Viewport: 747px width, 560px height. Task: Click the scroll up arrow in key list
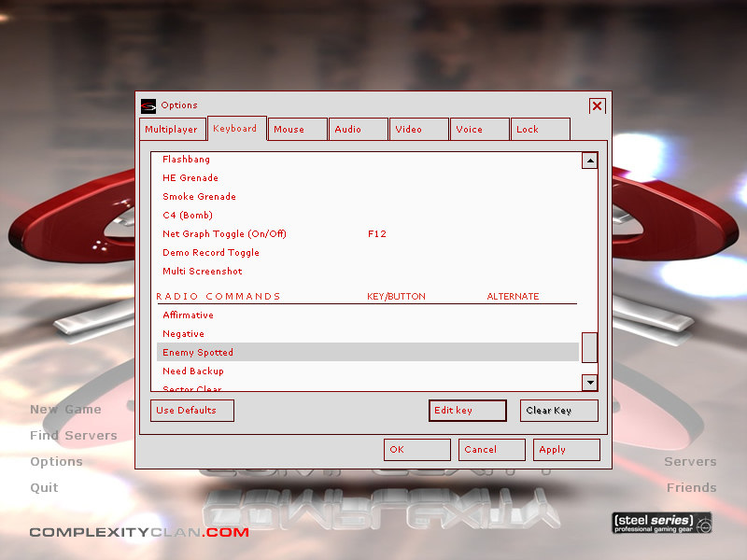click(589, 161)
